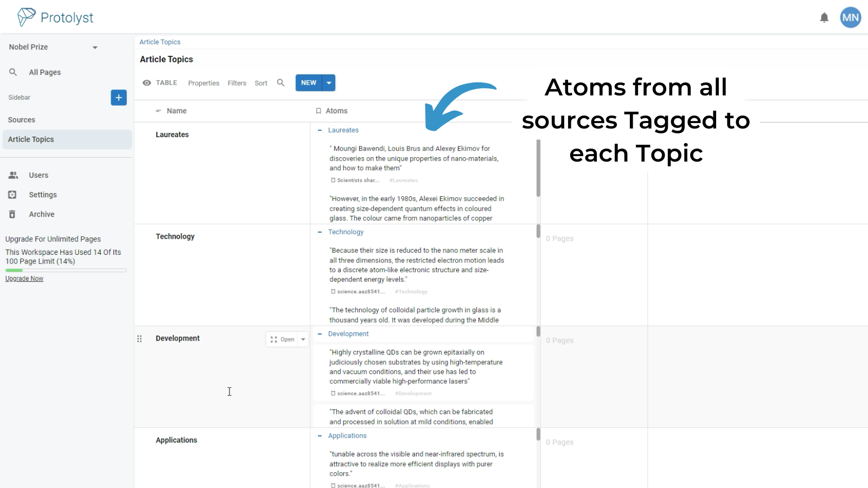Click the plus button beside Sidebar
Viewport: 868px width, 488px height.
point(118,98)
